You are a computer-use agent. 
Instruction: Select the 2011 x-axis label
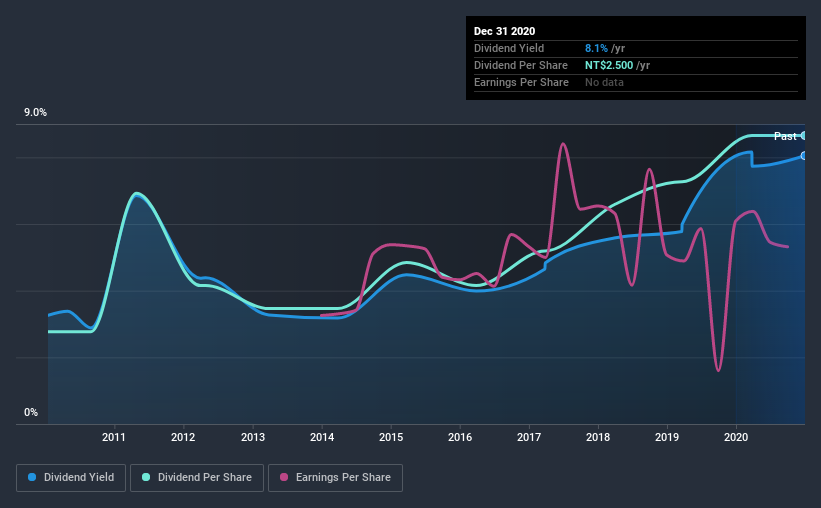coord(114,437)
